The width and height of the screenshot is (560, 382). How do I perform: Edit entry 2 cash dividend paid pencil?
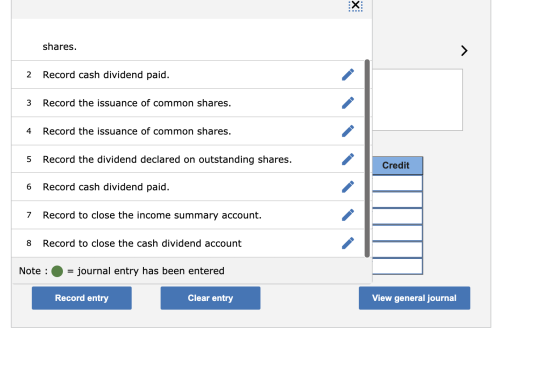(348, 75)
